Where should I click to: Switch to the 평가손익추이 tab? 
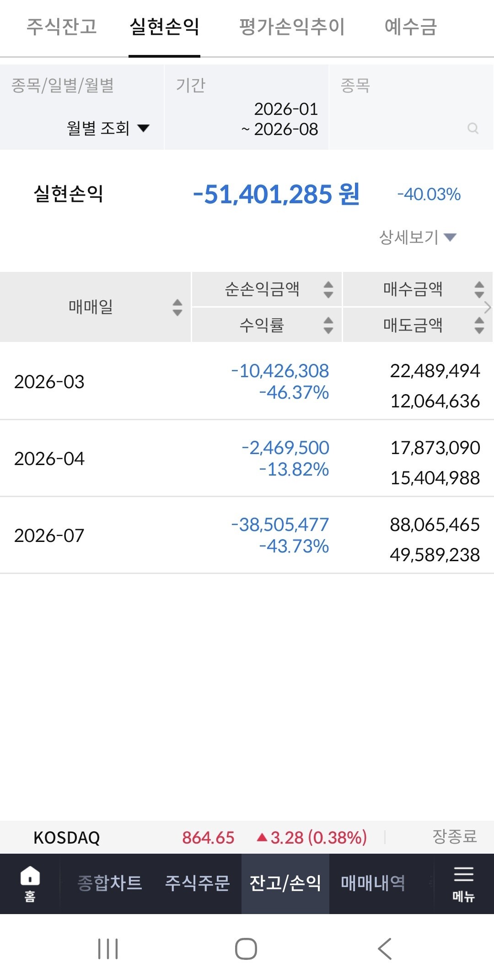coord(292,27)
